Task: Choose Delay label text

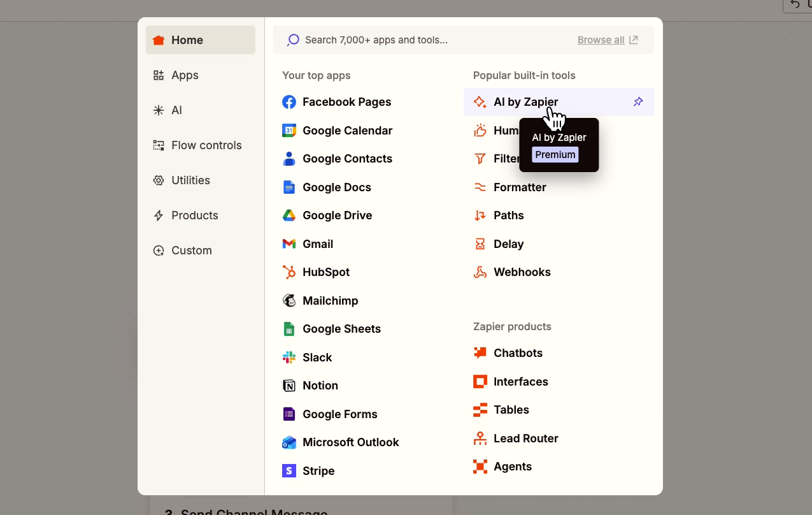Action: (509, 244)
